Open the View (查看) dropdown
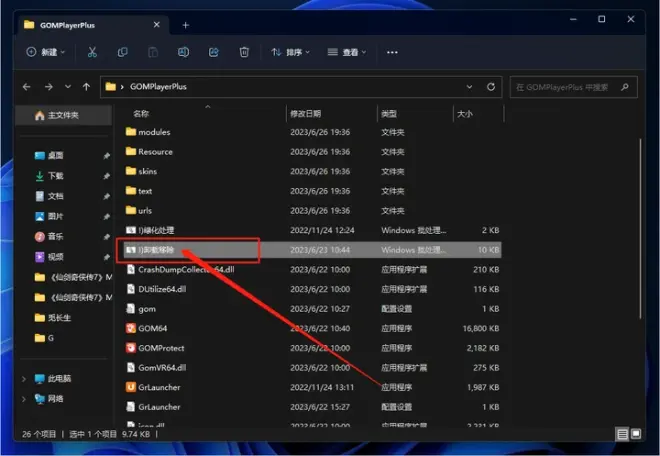 click(x=346, y=52)
